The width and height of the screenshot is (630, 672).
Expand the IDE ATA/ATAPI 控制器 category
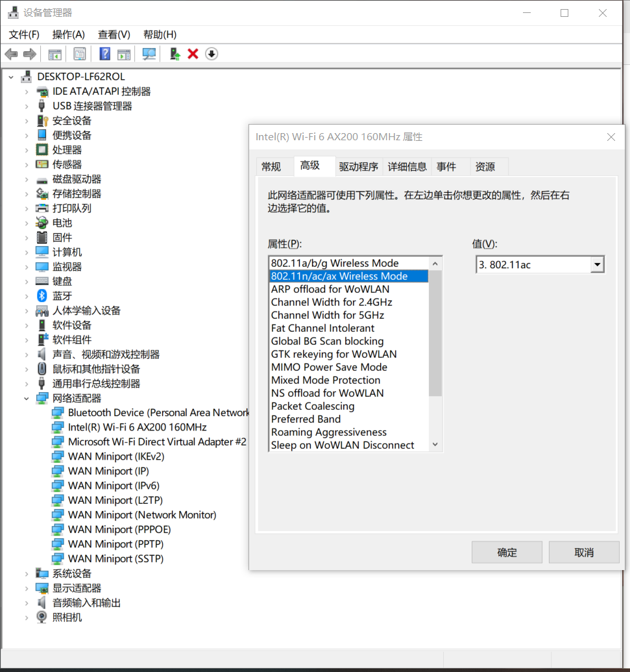pyautogui.click(x=27, y=92)
